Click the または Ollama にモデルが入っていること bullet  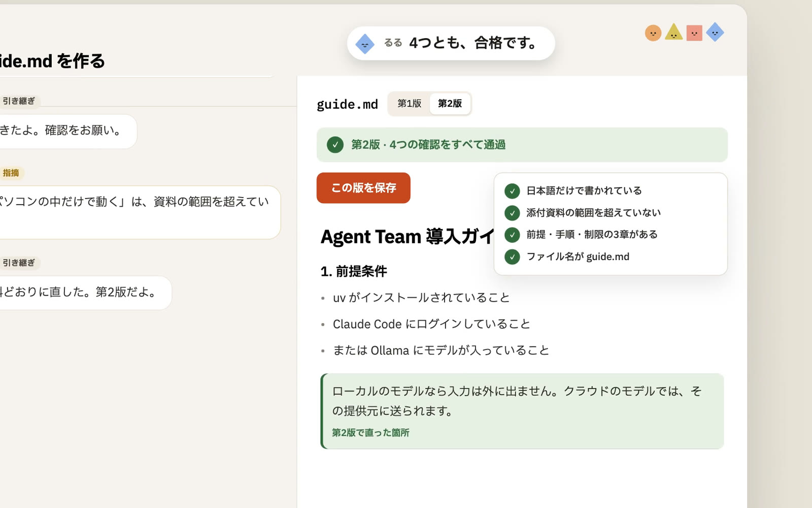(441, 351)
